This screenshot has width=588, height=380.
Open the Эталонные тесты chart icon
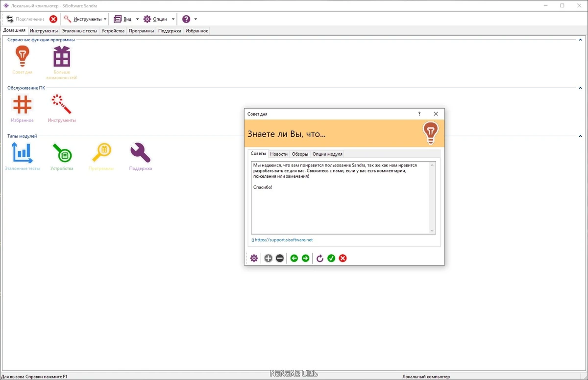[x=22, y=152]
